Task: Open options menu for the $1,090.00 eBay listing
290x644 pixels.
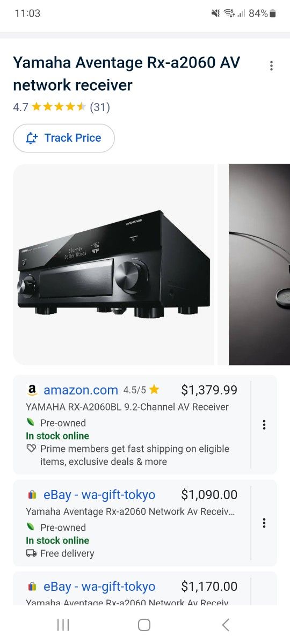Action: (264, 523)
